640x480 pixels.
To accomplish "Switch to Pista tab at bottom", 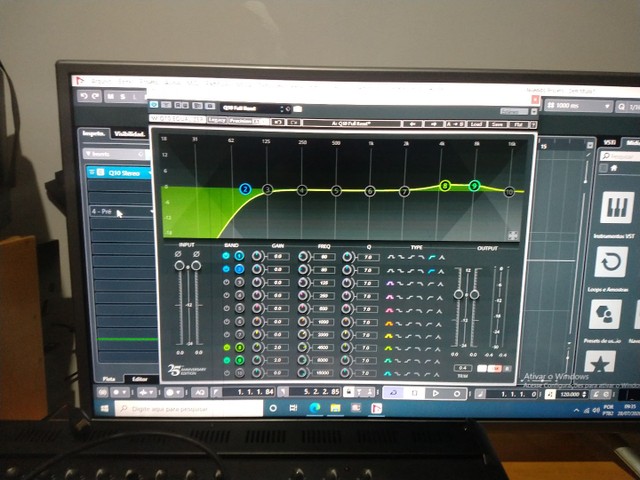I will pos(109,379).
